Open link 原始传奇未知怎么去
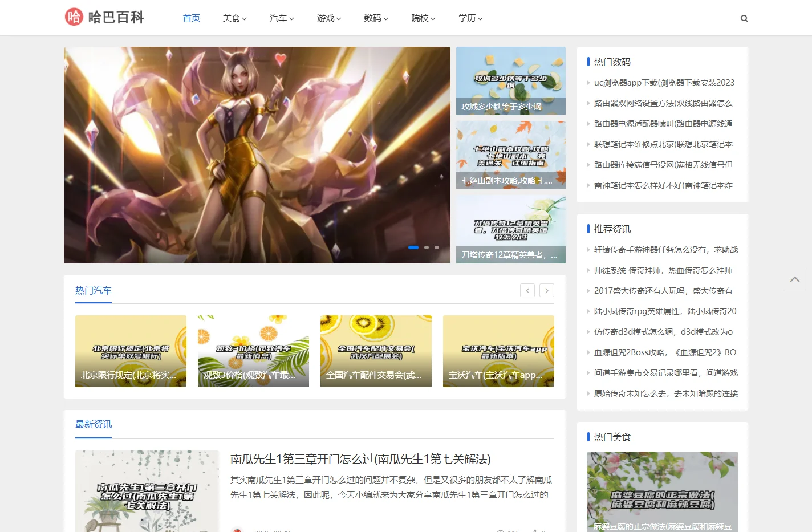This screenshot has width=812, height=532. [666, 393]
